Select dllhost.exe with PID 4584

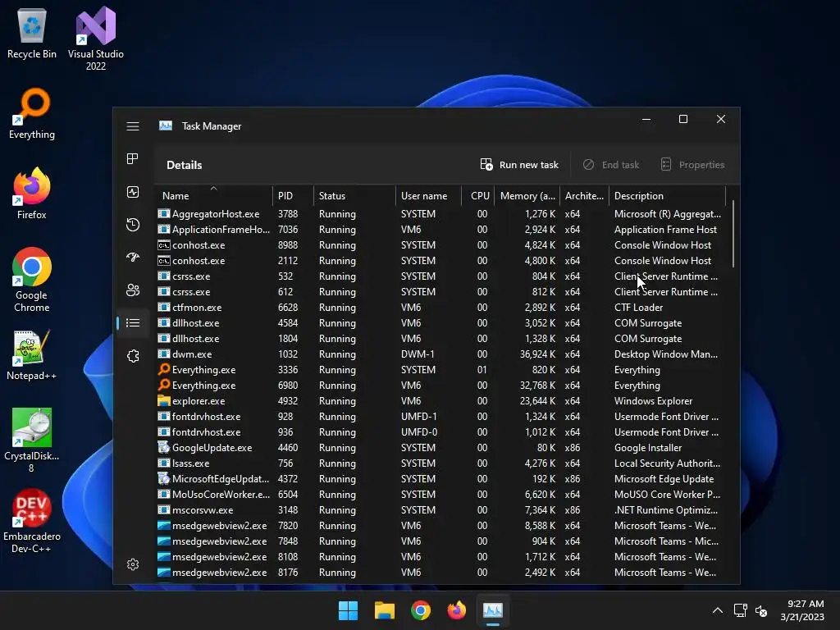[442, 323]
